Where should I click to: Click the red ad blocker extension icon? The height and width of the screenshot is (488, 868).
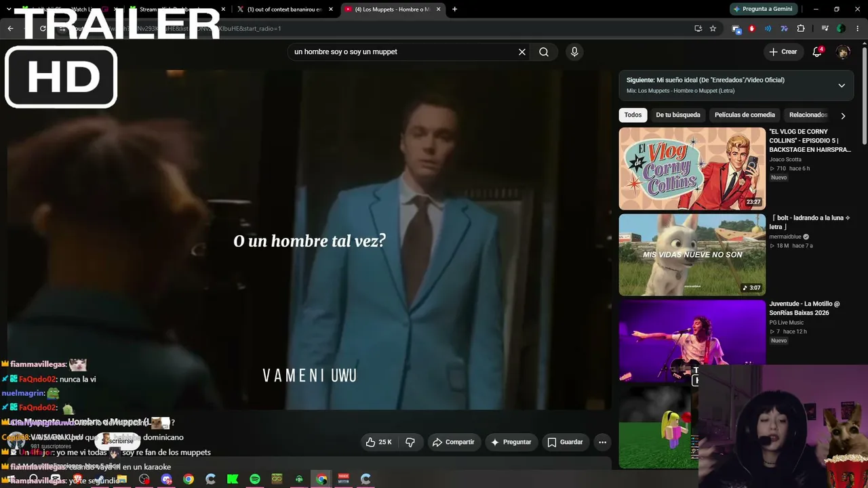pos(752,28)
